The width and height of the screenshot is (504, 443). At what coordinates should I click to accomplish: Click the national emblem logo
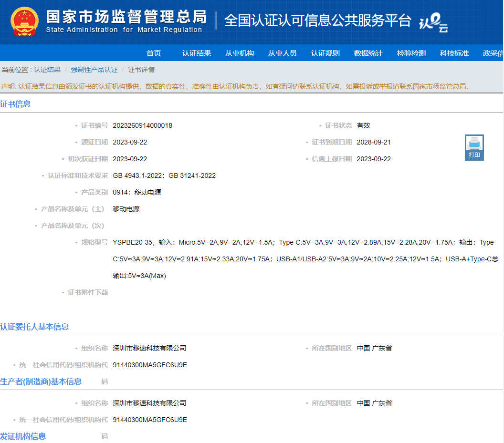pyautogui.click(x=24, y=21)
